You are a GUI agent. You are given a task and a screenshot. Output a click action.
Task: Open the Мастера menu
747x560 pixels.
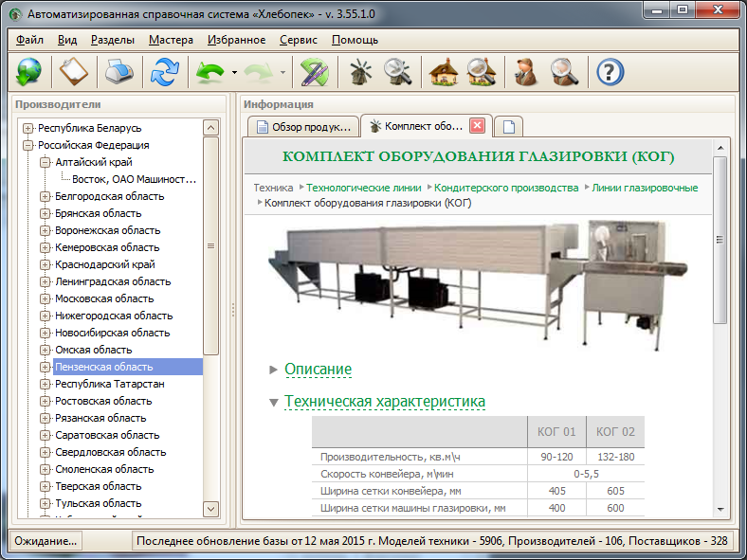(171, 40)
